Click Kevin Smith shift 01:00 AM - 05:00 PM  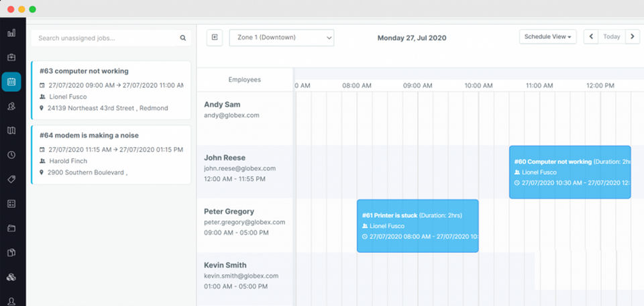click(x=235, y=287)
